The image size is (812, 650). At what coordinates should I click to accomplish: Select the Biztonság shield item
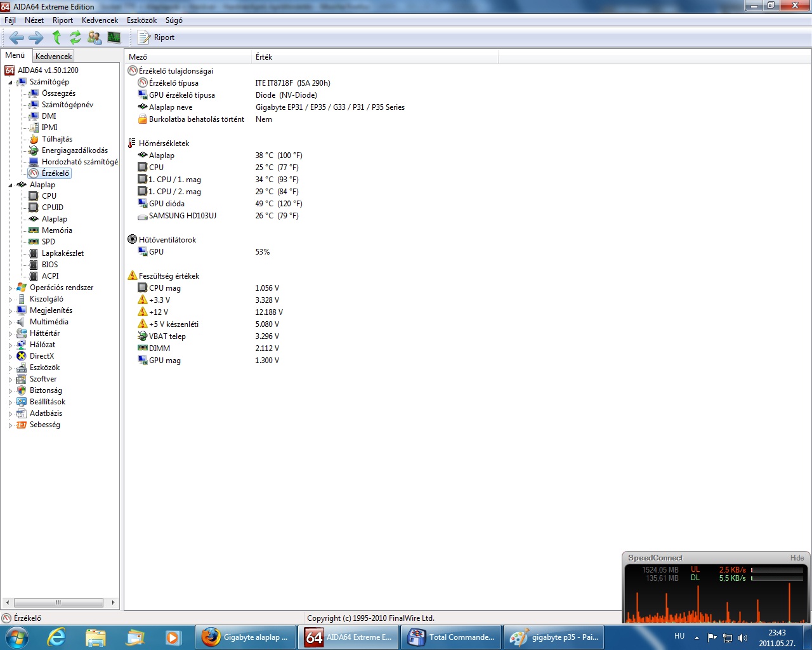pyautogui.click(x=46, y=390)
